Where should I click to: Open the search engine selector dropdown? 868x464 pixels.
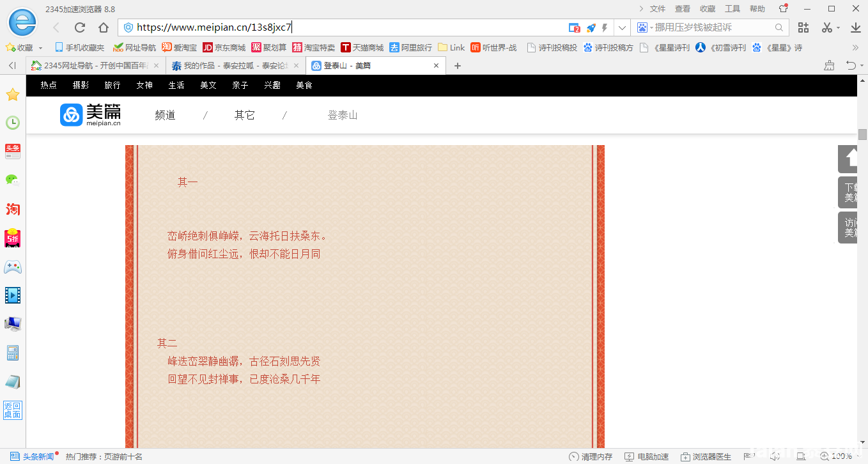coord(645,27)
